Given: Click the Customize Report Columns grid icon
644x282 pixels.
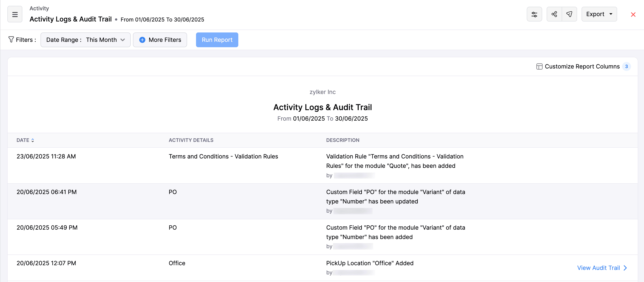Looking at the screenshot, I should coord(539,66).
